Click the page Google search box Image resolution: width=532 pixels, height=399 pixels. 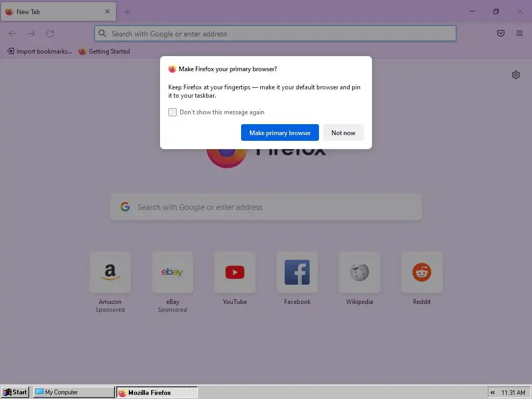click(266, 207)
